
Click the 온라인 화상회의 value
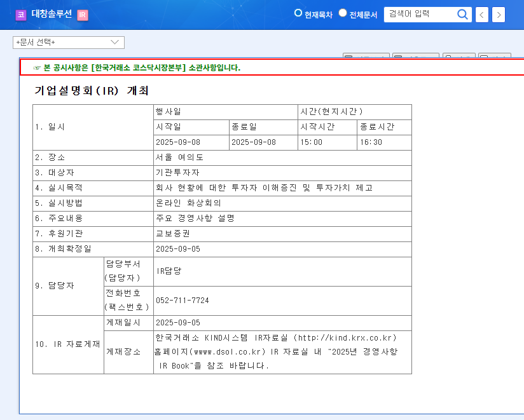coord(188,203)
